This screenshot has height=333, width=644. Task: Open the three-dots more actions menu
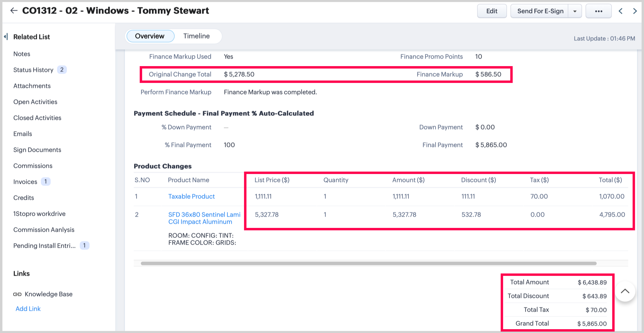(598, 11)
